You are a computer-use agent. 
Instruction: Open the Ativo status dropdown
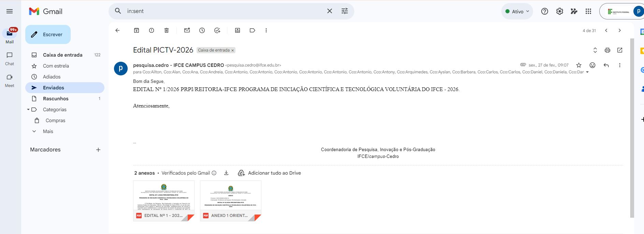(x=517, y=11)
